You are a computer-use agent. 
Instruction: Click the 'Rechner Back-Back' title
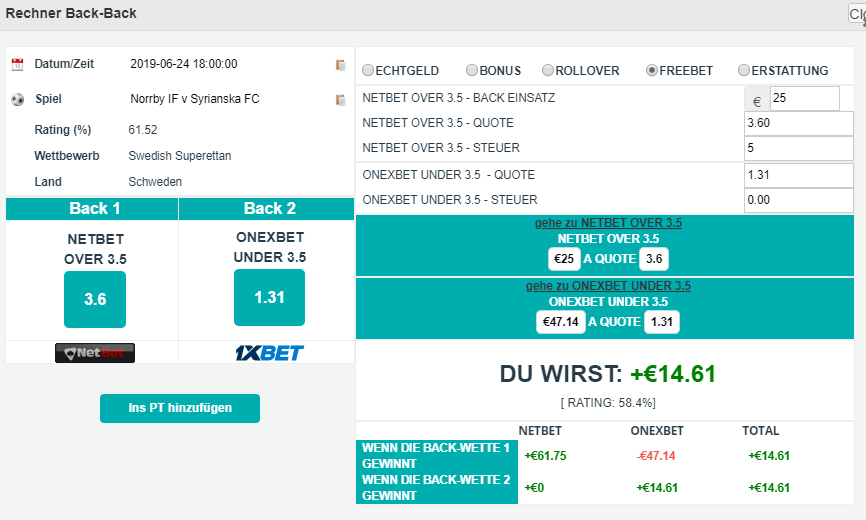pos(71,14)
